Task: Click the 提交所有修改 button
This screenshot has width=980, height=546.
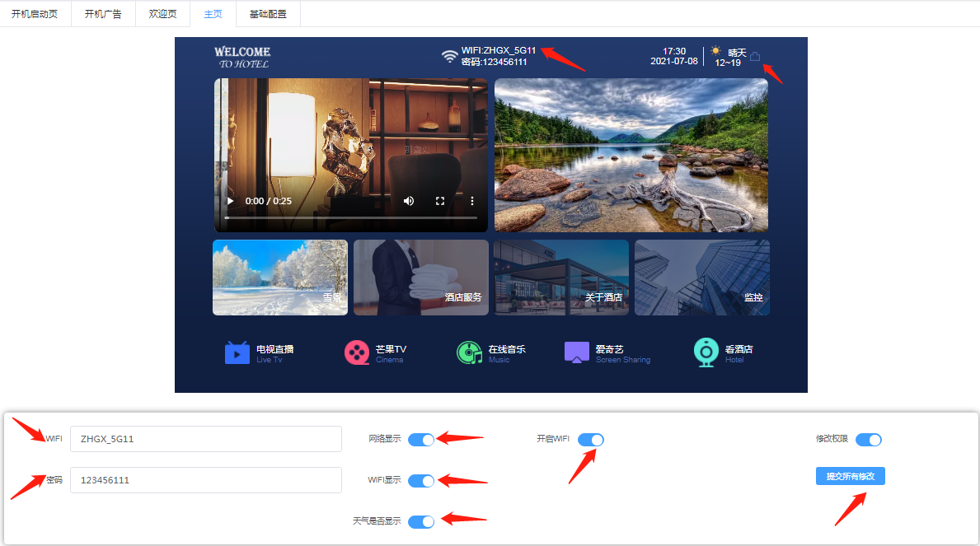Action: pyautogui.click(x=851, y=477)
